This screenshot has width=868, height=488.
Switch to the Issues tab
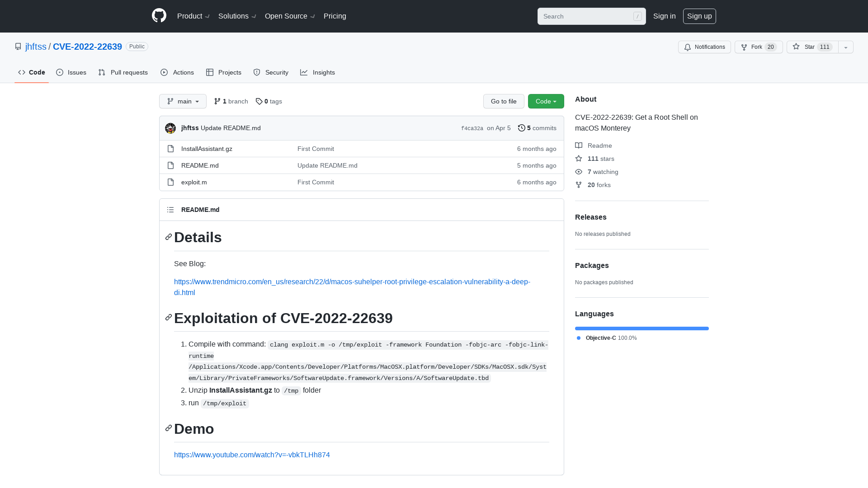(x=71, y=72)
